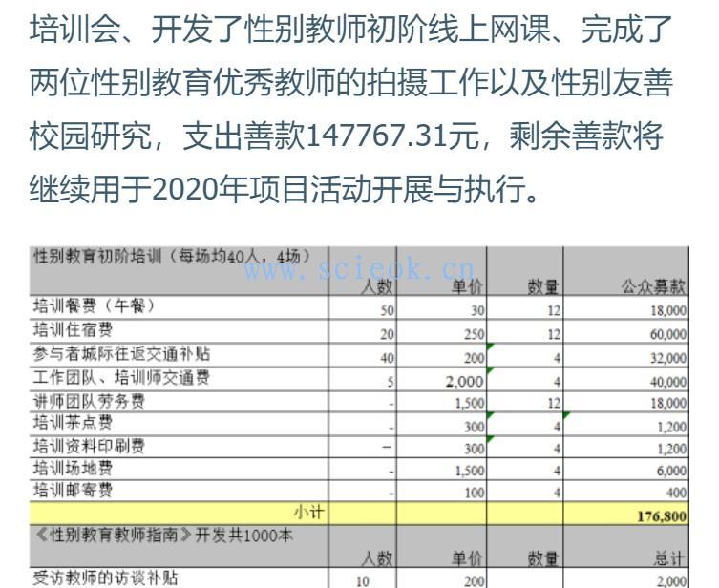Click the 性别教育初阶培训 section header cell
The image size is (719, 588).
click(x=172, y=256)
